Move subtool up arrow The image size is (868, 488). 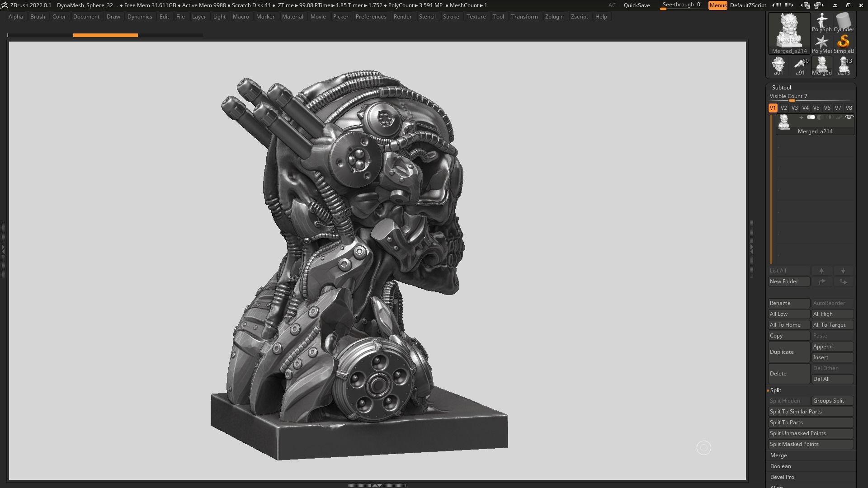pos(821,271)
